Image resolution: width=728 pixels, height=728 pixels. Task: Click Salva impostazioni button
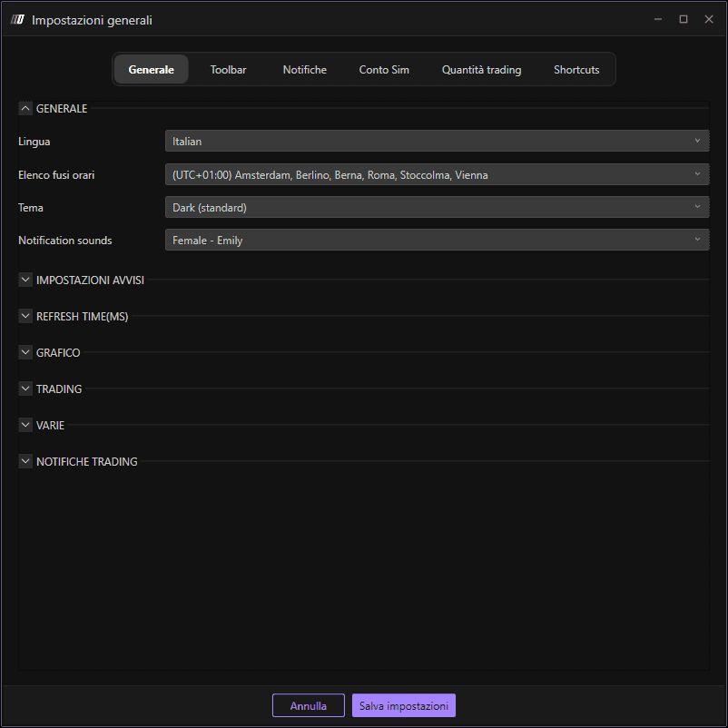(403, 705)
